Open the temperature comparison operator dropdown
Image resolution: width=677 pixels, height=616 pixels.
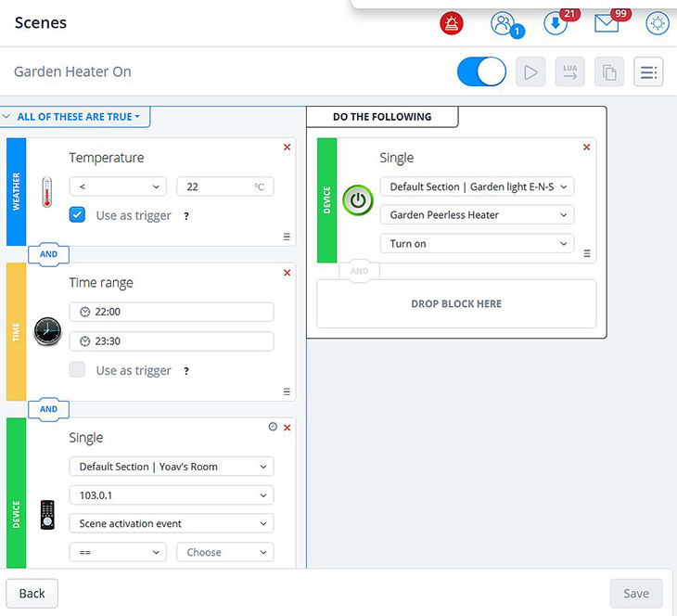coord(118,186)
